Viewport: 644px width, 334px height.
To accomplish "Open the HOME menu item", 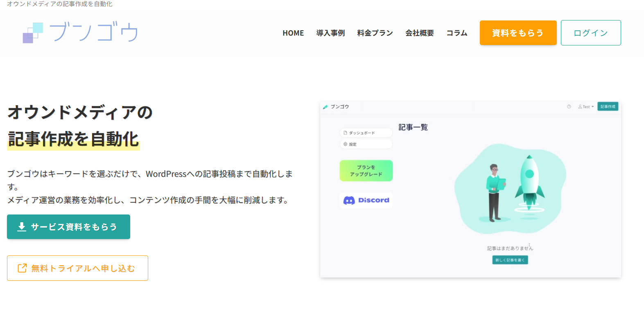I will 293,33.
